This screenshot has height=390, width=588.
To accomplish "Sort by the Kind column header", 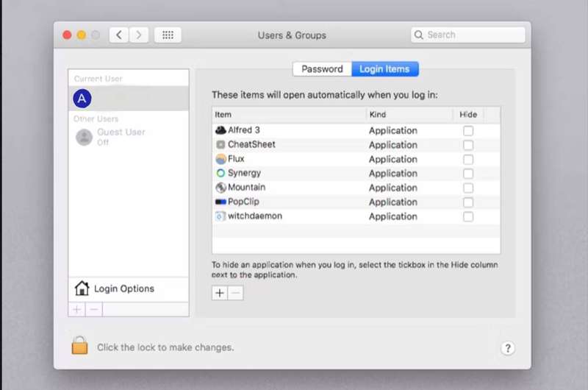I will [x=409, y=115].
